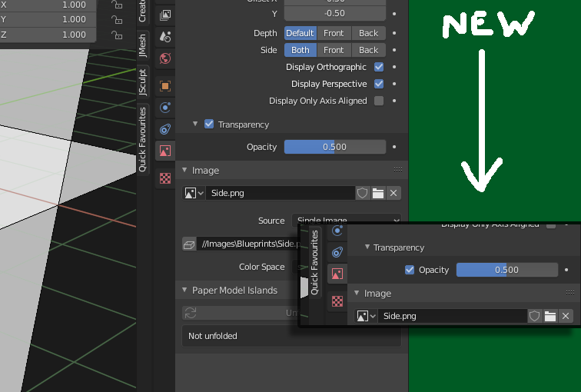This screenshot has height=392, width=581.
Task: Toggle the Y scale lock icon
Action: pos(117,19)
